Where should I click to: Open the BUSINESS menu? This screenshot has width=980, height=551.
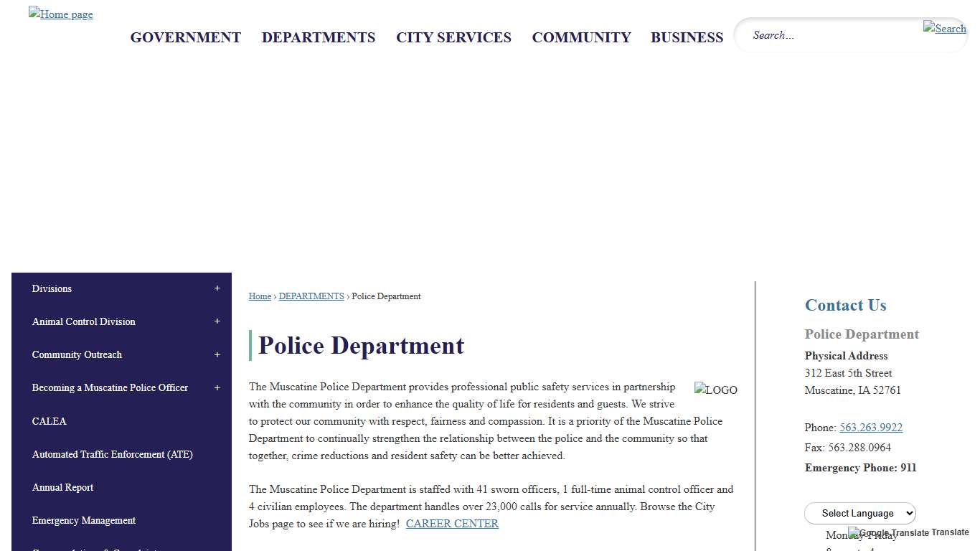(687, 37)
